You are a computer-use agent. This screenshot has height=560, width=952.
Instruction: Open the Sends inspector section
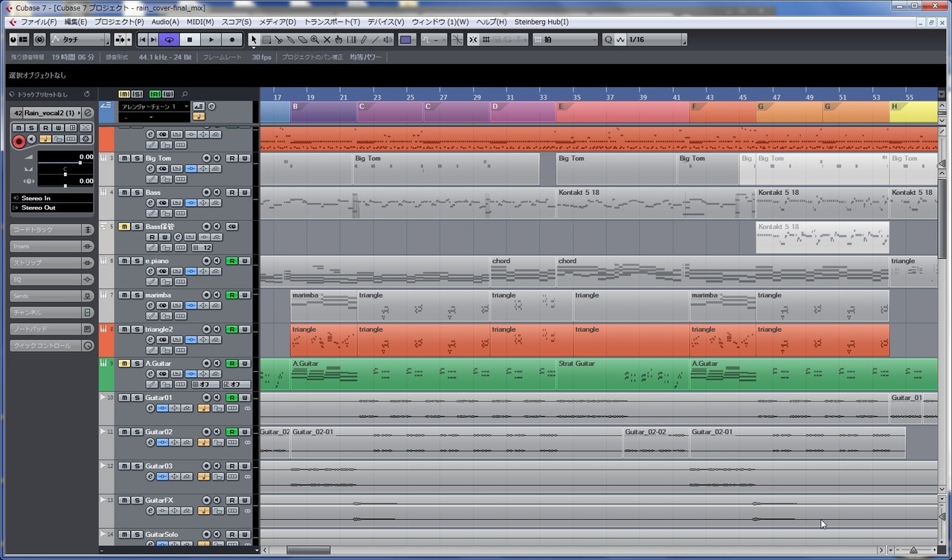(x=51, y=296)
